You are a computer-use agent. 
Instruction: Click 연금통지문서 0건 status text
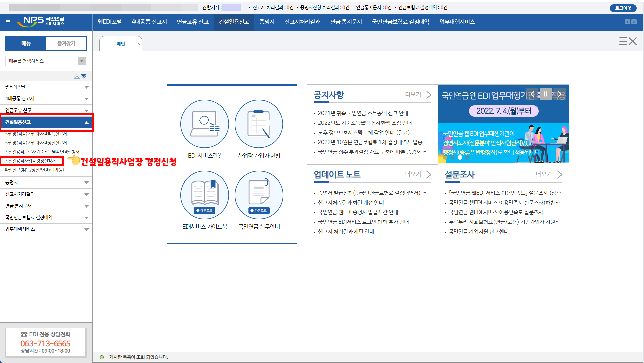tap(373, 8)
